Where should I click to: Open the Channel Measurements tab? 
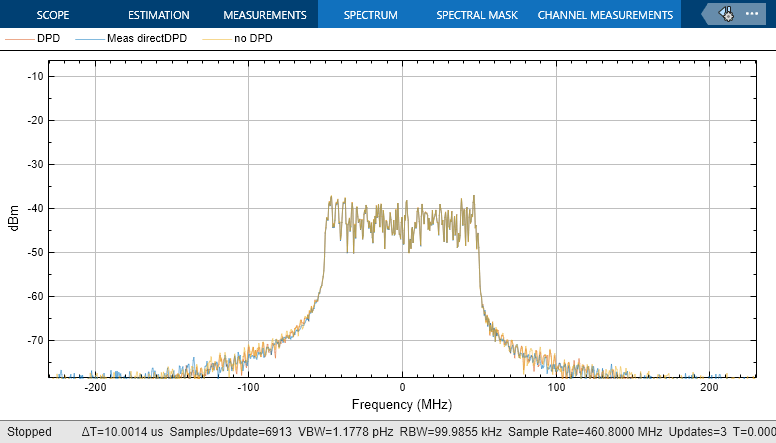pos(605,15)
